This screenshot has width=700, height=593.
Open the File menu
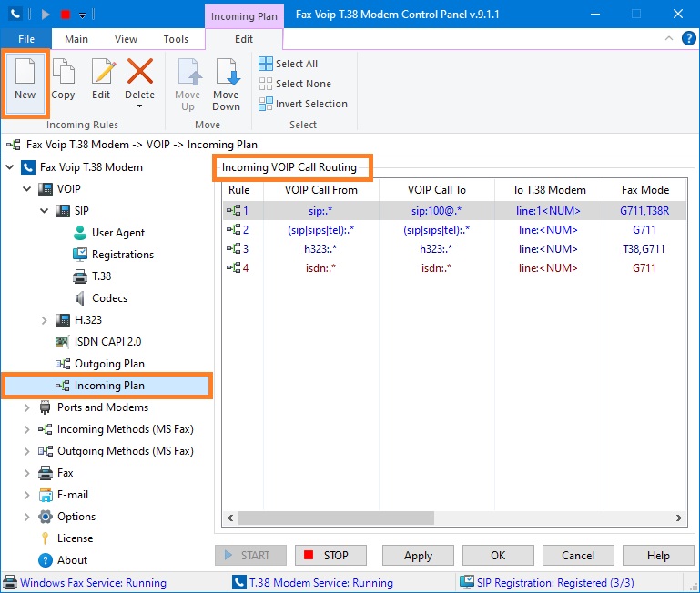[x=26, y=39]
